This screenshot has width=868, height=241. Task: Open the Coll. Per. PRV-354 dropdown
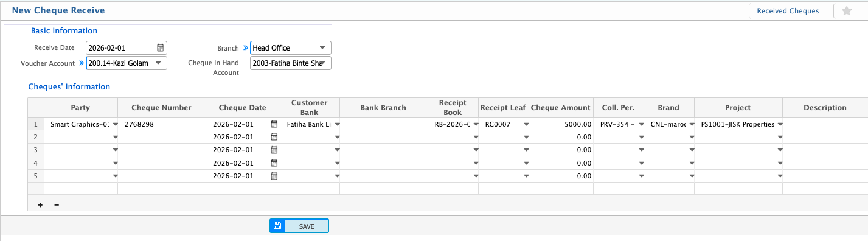coord(641,124)
